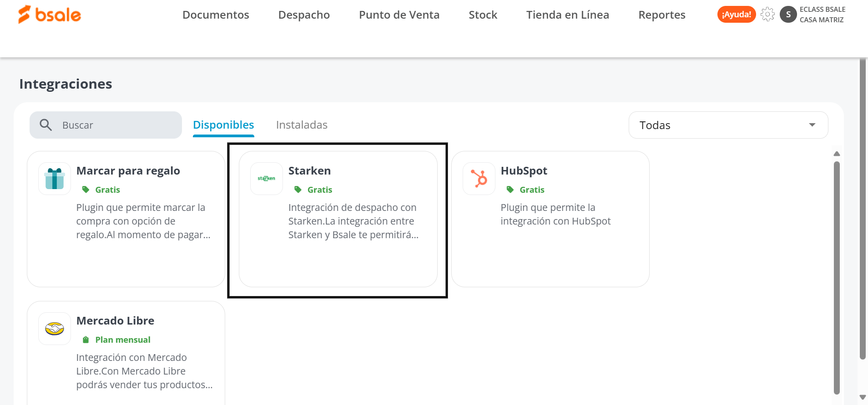
Task: Open the Punto de Venta menu
Action: (399, 15)
